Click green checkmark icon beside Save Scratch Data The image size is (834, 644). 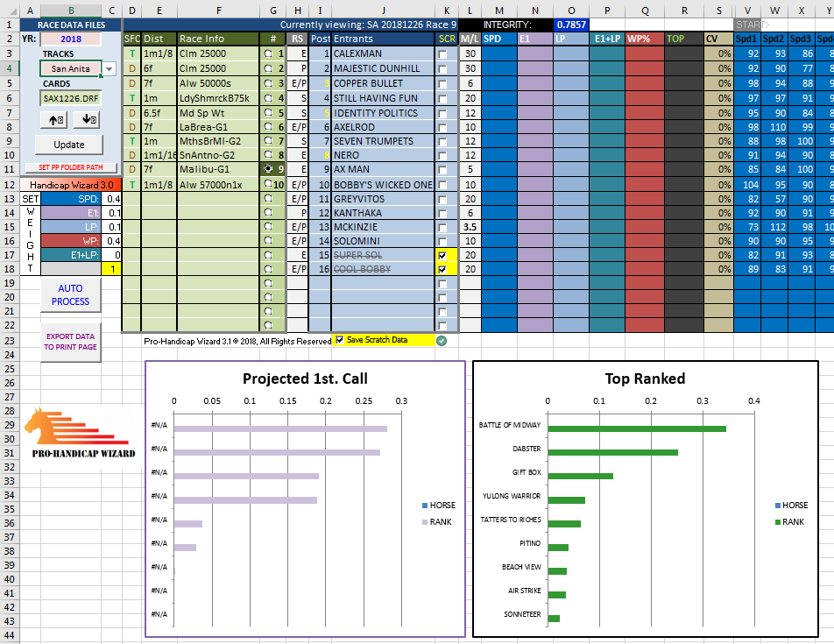pos(442,340)
